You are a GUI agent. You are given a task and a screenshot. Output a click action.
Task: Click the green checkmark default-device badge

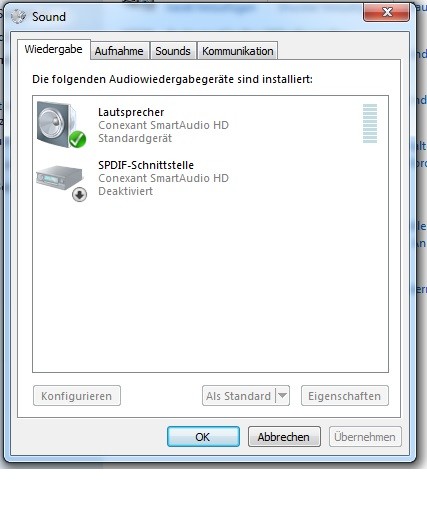tap(78, 139)
